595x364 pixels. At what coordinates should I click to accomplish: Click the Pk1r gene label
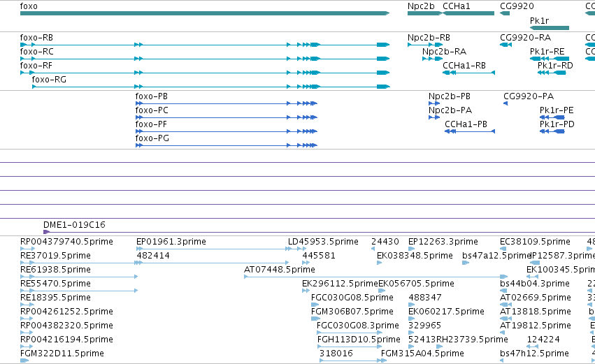tap(539, 20)
